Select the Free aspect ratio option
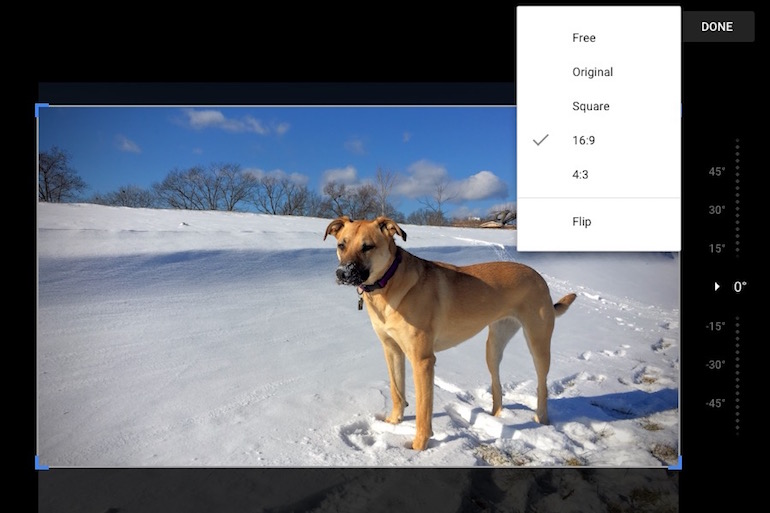This screenshot has width=770, height=513. 584,38
